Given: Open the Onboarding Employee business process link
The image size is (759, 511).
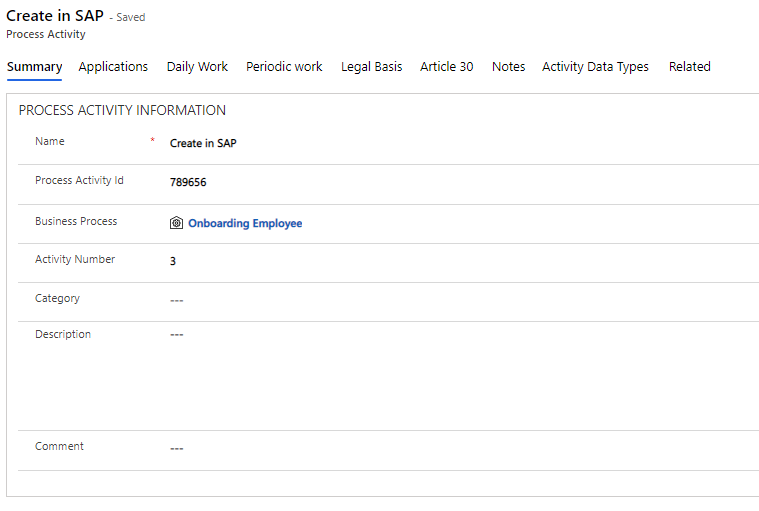Looking at the screenshot, I should (x=245, y=223).
